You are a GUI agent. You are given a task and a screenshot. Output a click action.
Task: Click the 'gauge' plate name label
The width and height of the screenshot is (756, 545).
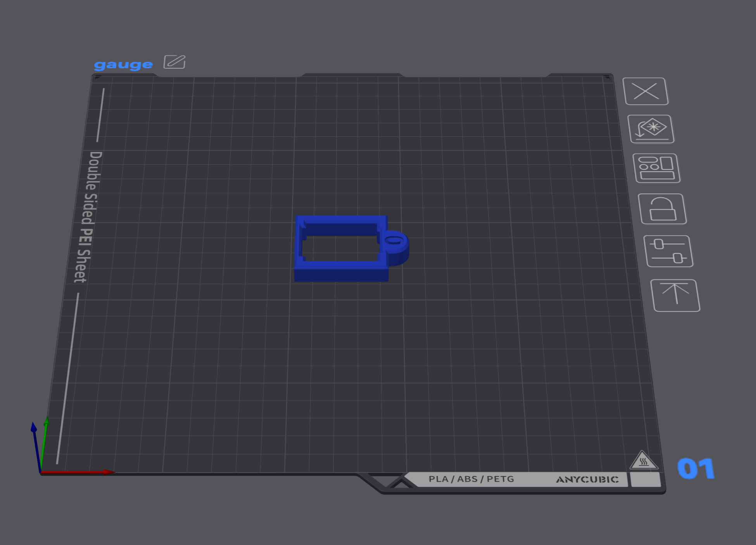pyautogui.click(x=123, y=64)
